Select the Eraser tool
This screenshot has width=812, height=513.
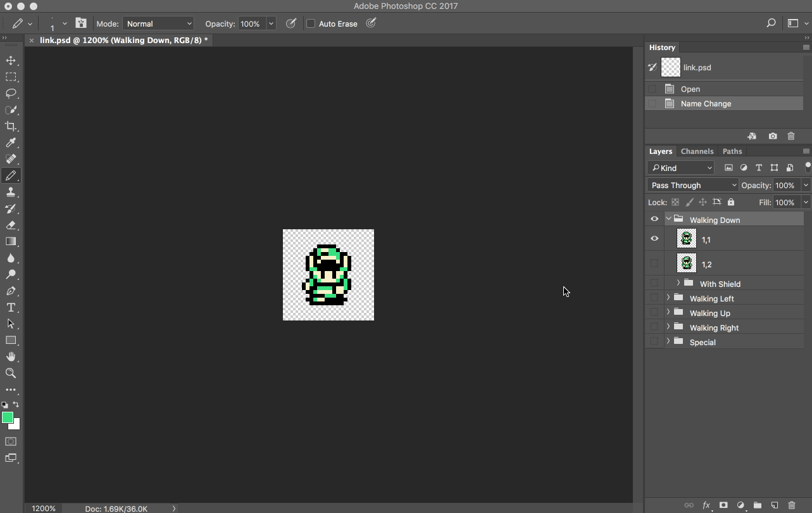tap(11, 225)
